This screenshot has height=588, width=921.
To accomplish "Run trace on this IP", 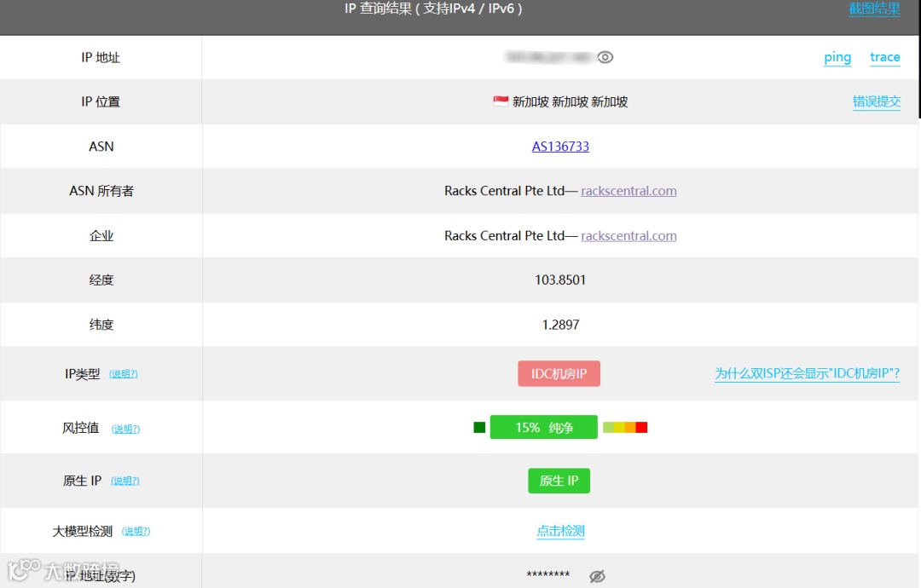I will pyautogui.click(x=884, y=57).
